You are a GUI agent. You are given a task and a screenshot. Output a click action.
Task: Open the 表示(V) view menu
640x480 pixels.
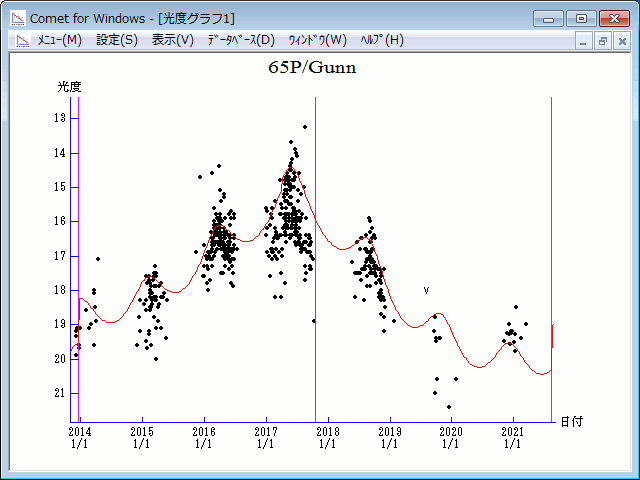(173, 40)
